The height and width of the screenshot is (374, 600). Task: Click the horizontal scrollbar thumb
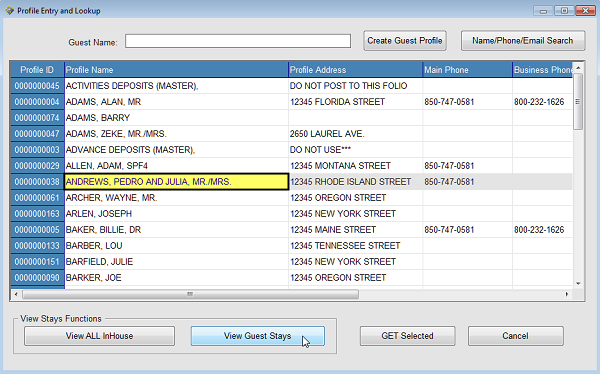coord(191,294)
